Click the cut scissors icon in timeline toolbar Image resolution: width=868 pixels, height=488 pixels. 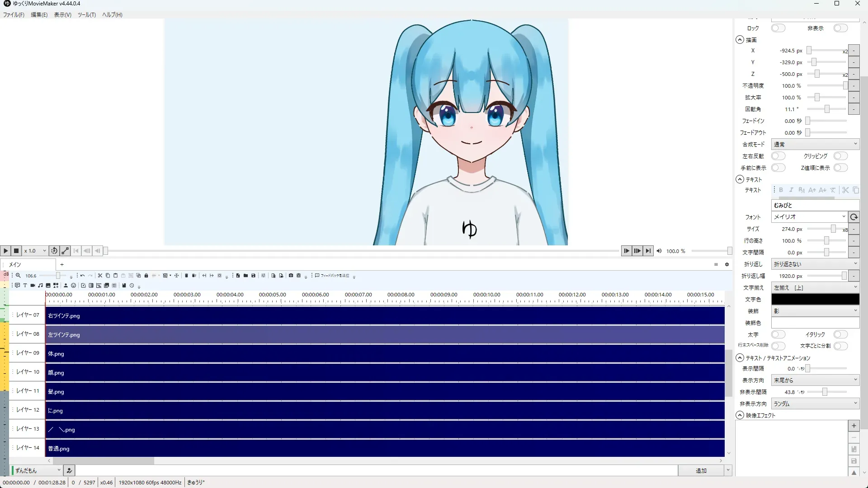[x=100, y=275]
